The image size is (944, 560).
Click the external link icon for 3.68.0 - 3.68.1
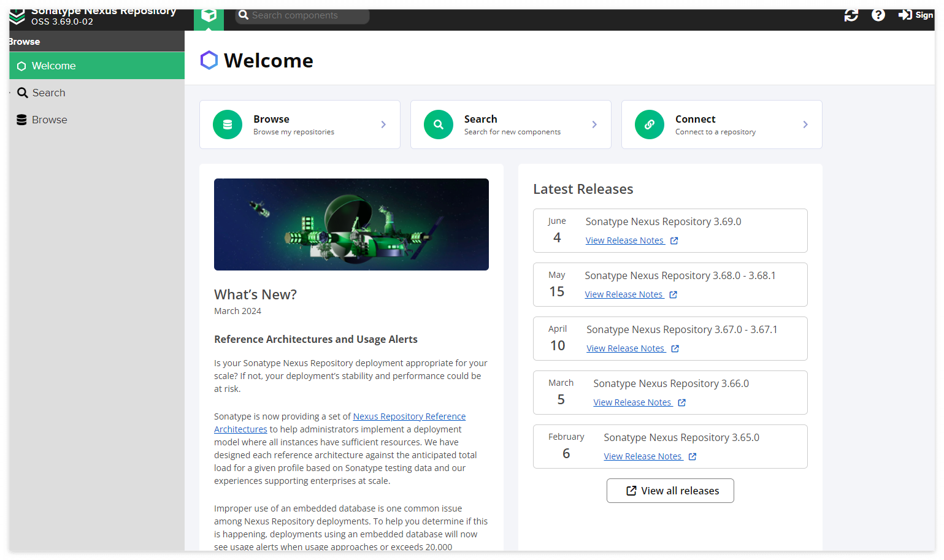(x=673, y=295)
